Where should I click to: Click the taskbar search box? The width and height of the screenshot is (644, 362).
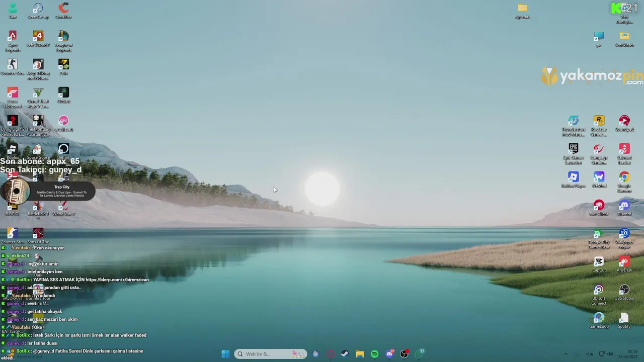(x=271, y=354)
